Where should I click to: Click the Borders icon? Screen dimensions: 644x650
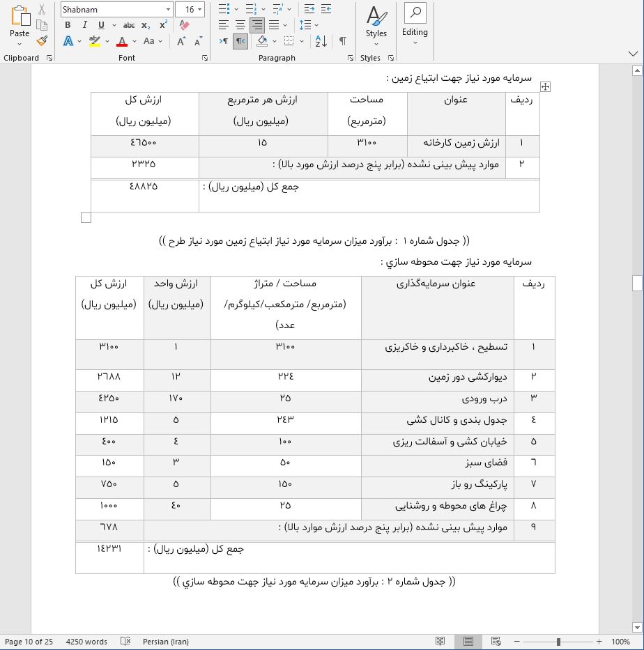point(289,41)
